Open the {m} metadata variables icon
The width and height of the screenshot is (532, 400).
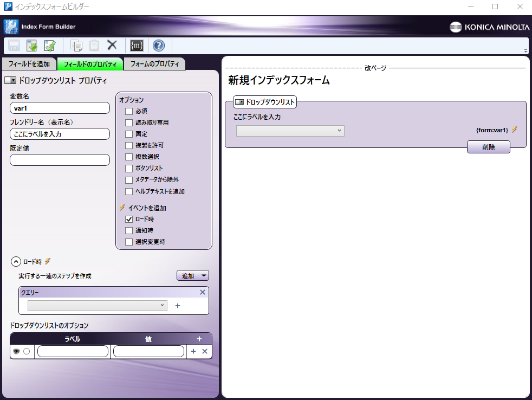click(x=137, y=46)
